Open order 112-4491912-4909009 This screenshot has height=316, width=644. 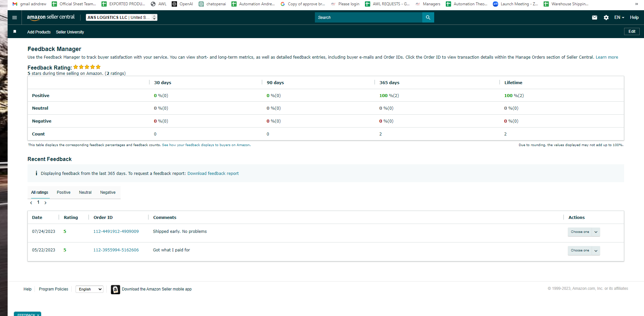[x=116, y=232]
